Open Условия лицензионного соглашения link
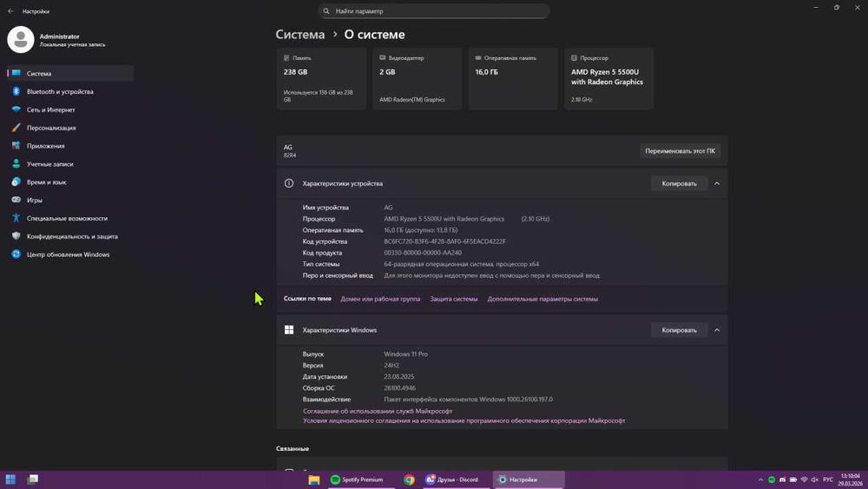 [x=464, y=421]
